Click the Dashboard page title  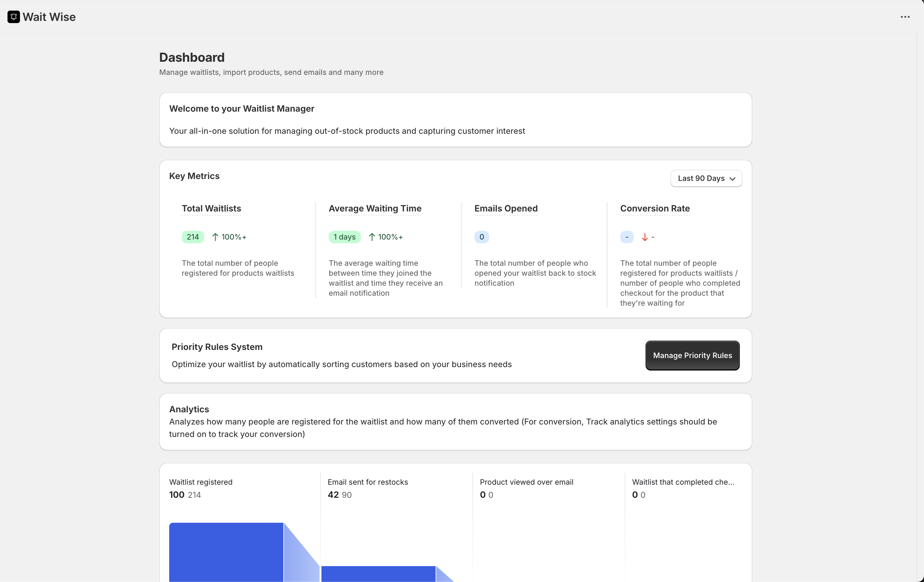(x=192, y=57)
